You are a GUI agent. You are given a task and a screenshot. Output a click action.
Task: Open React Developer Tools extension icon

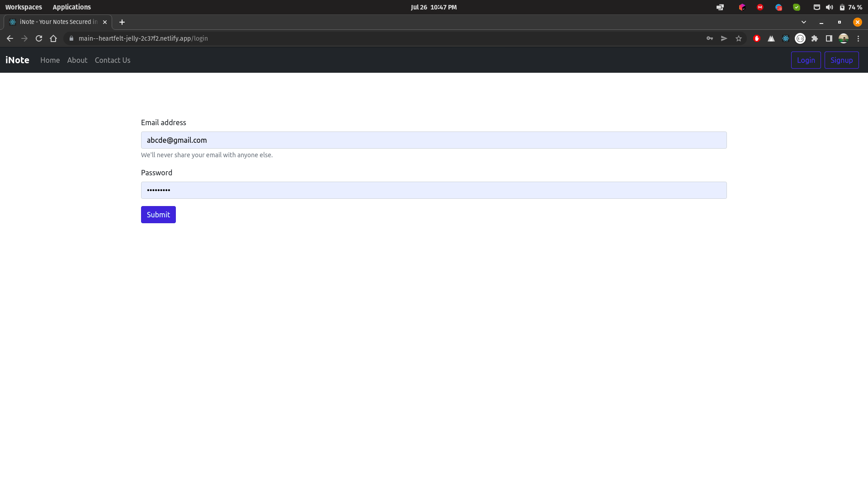tap(786, 38)
